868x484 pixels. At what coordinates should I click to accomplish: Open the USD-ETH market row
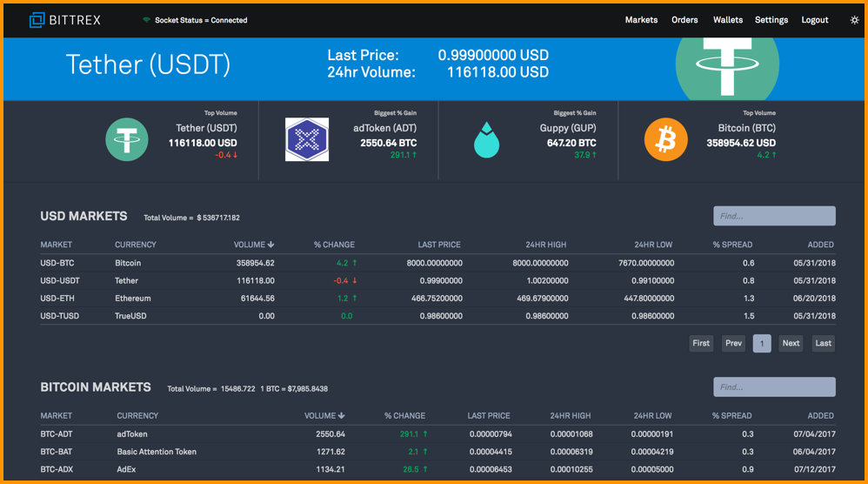point(437,299)
